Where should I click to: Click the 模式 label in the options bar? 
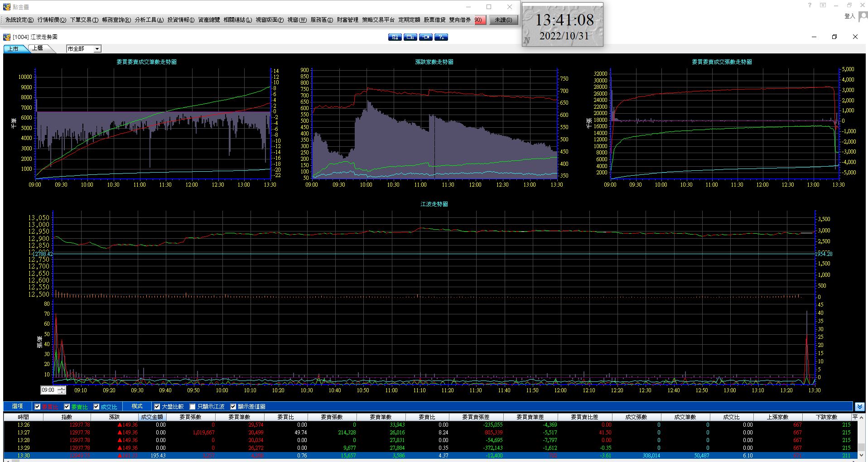(x=137, y=407)
